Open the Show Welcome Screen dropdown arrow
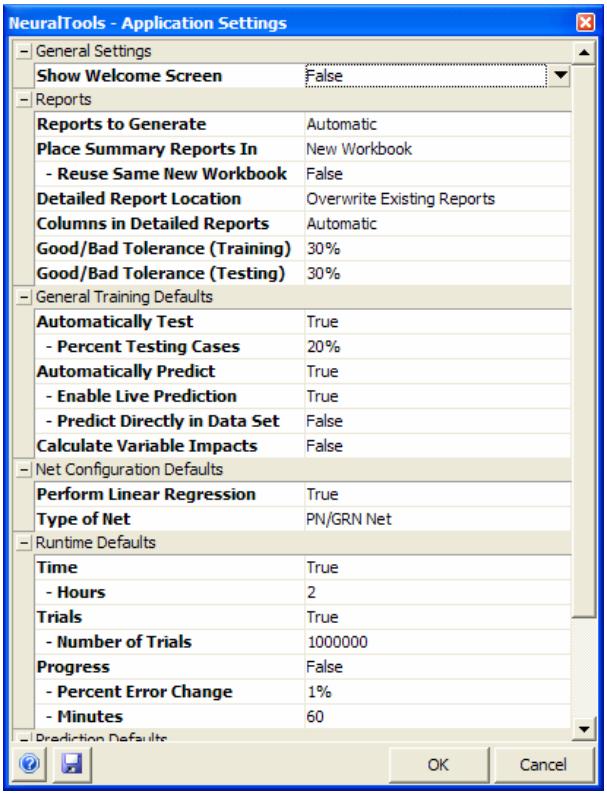Image resolution: width=607 pixels, height=793 pixels. pyautogui.click(x=559, y=76)
